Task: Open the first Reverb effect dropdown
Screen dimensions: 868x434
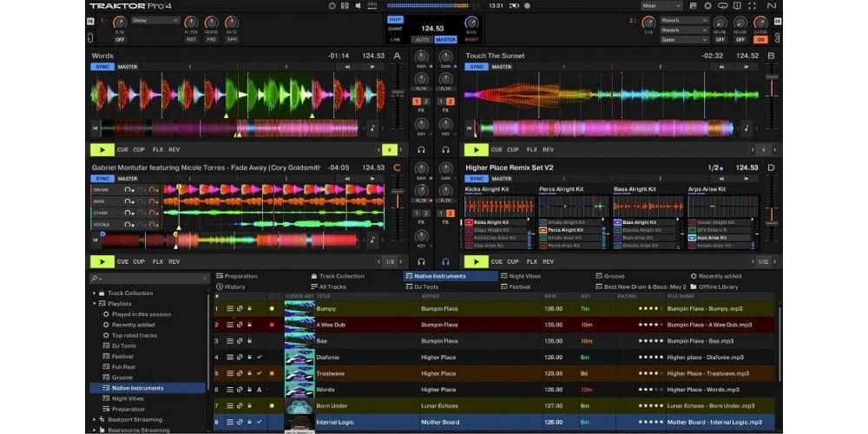Action: pos(684,21)
